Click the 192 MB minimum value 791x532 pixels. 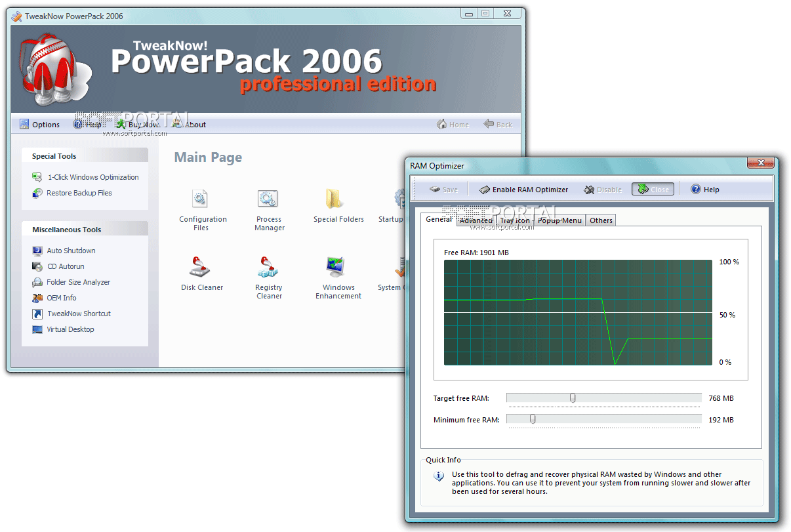click(x=721, y=420)
